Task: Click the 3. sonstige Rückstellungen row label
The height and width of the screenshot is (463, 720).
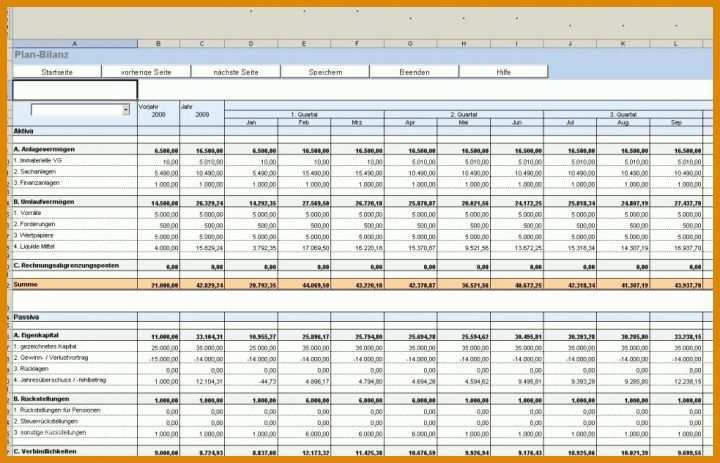Action: pyautogui.click(x=50, y=433)
